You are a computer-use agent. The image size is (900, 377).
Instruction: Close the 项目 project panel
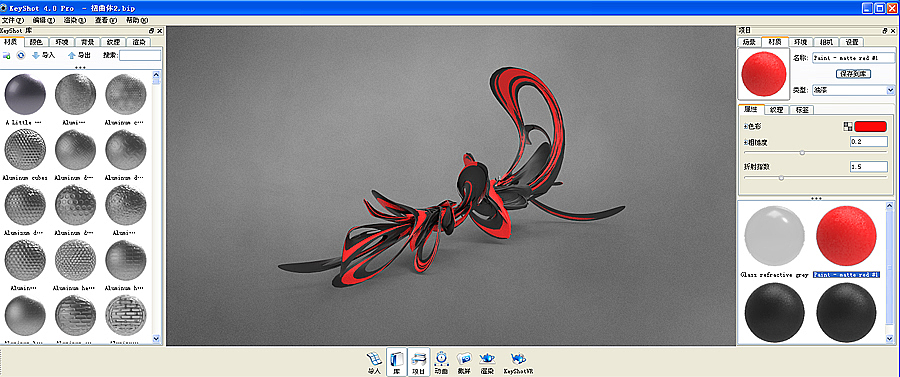(893, 30)
